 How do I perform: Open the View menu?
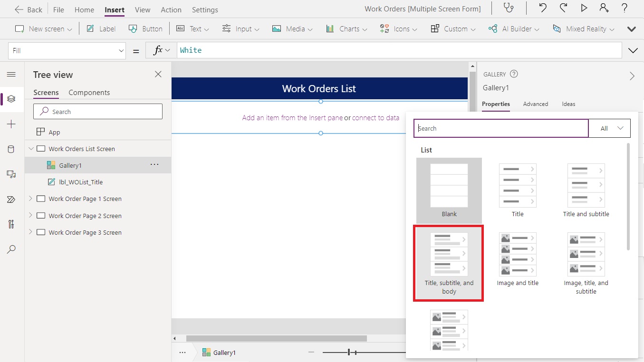click(142, 10)
